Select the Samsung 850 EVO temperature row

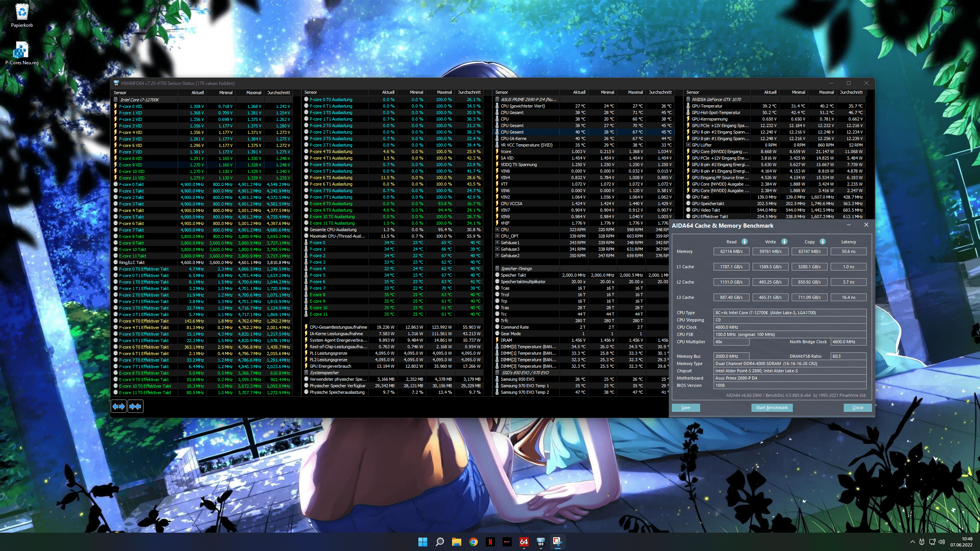point(582,379)
